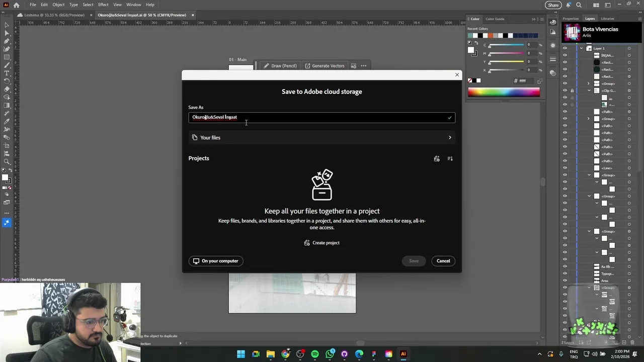Image resolution: width=644 pixels, height=362 pixels.
Task: Open the Arrange Documents icon
Action: tap(596, 5)
